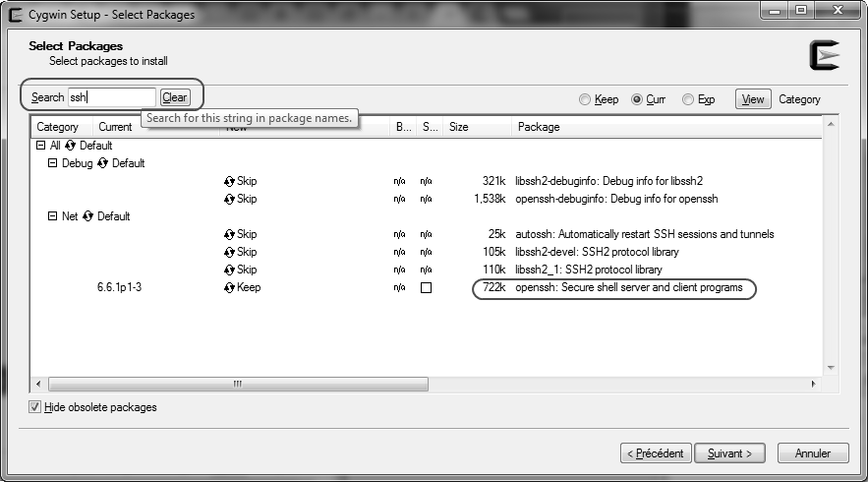Toggle the cycle icon next to openssh Keep
Image resolution: width=868 pixels, height=482 pixels.
(229, 287)
